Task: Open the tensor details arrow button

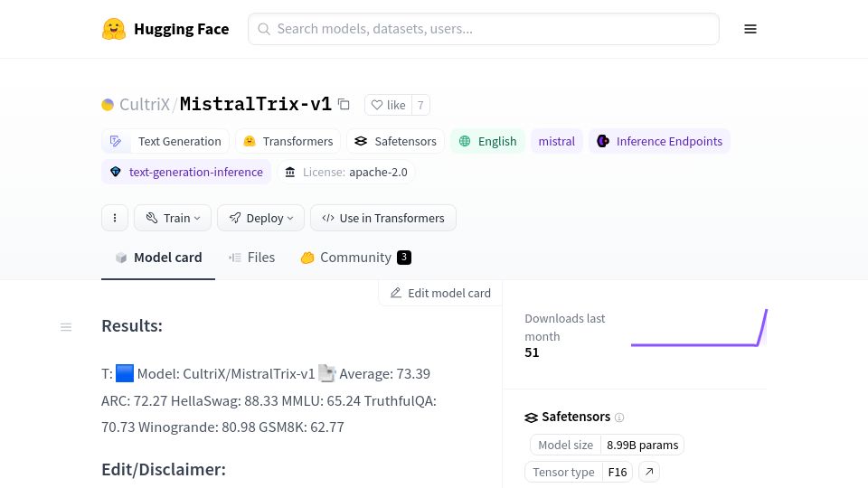Action: tap(649, 472)
